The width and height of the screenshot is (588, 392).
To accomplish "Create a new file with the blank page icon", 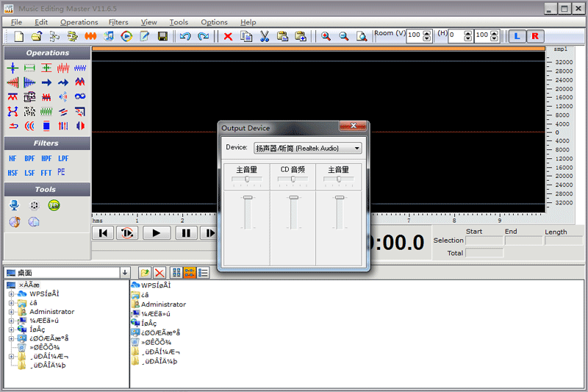I will [19, 36].
